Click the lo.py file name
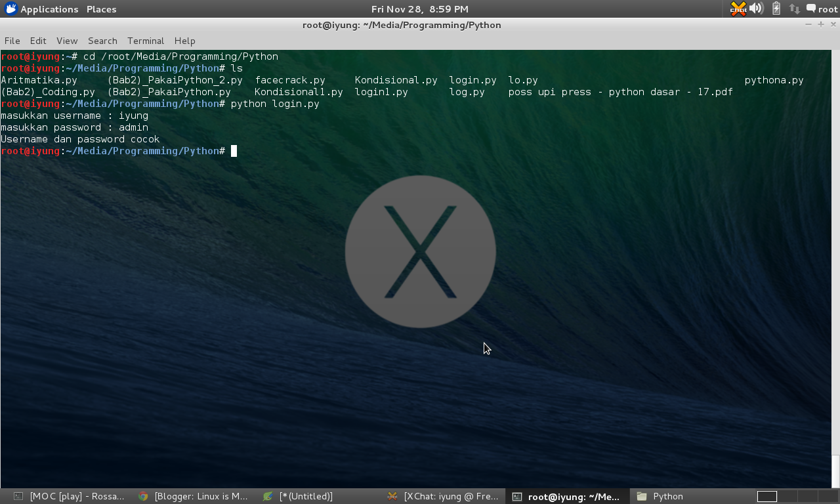Screen dimensions: 840x504 point(523,80)
